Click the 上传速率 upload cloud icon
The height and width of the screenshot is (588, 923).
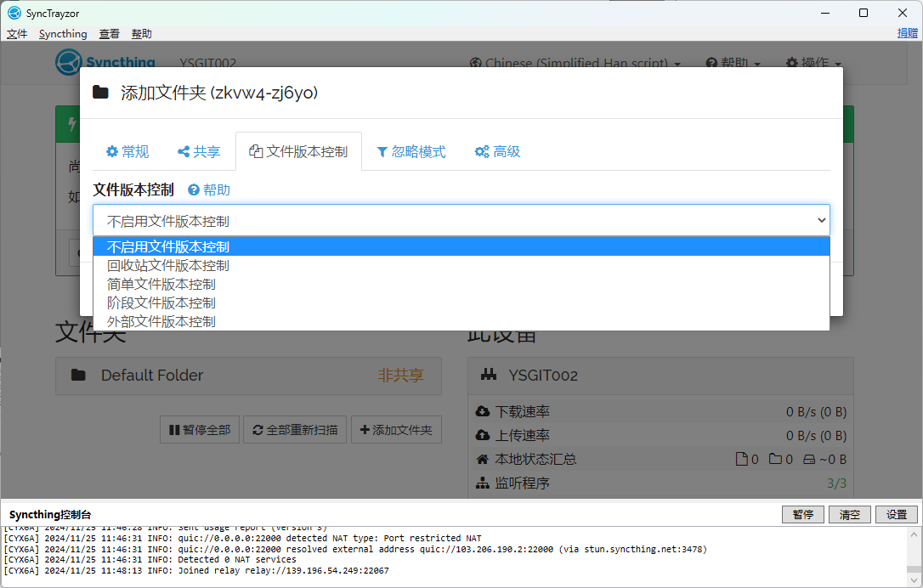pyautogui.click(x=483, y=435)
